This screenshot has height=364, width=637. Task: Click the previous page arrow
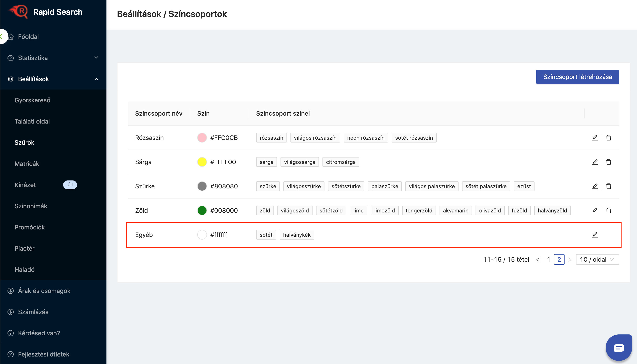(x=538, y=259)
